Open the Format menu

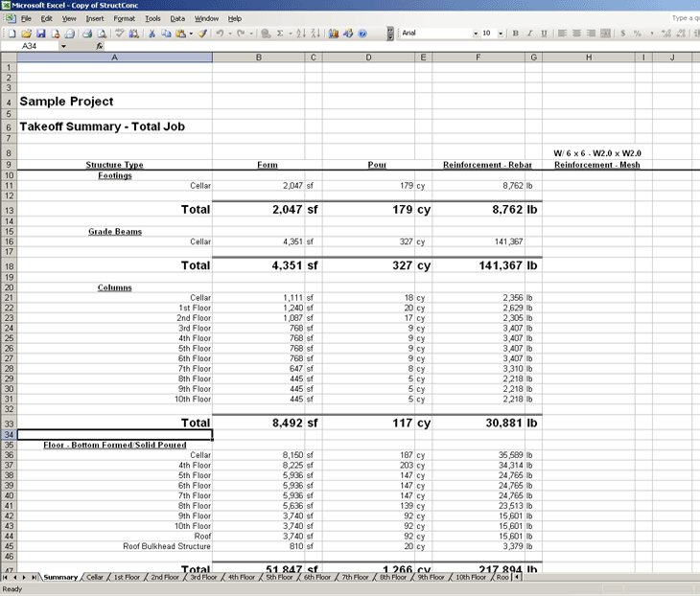click(x=124, y=18)
